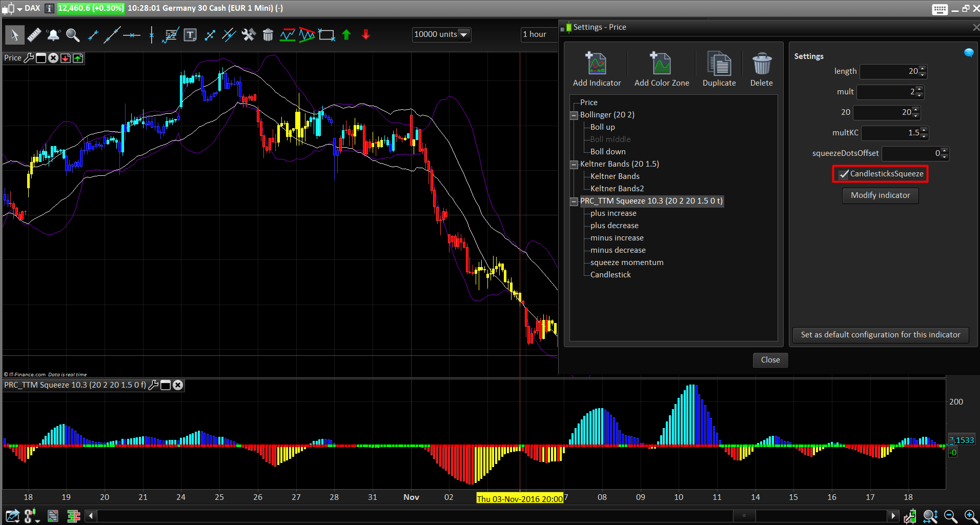This screenshot has width=980, height=525.
Task: Close the Price panel with X icon
Action: 53,58
